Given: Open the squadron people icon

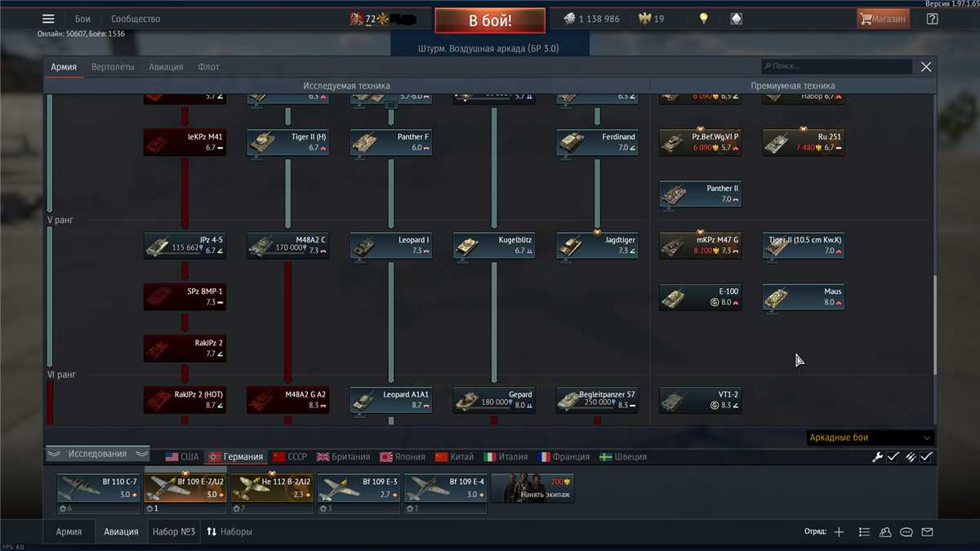Looking at the screenshot, I should coord(885,532).
